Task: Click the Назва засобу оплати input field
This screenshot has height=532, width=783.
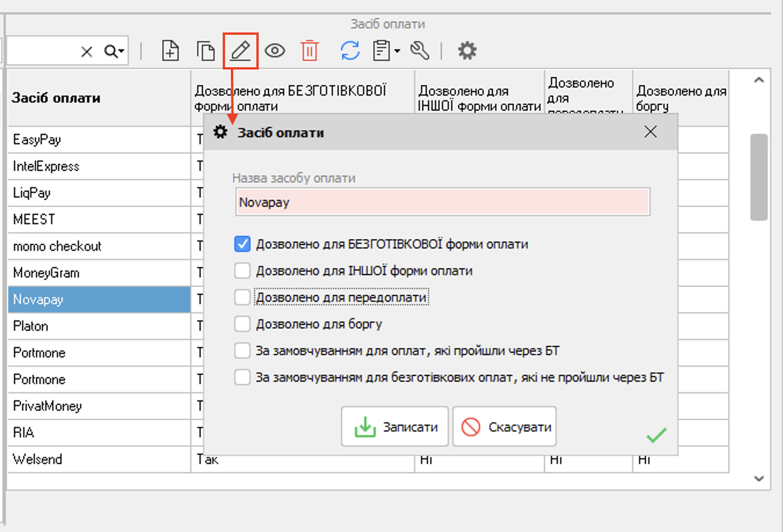Action: coord(443,202)
